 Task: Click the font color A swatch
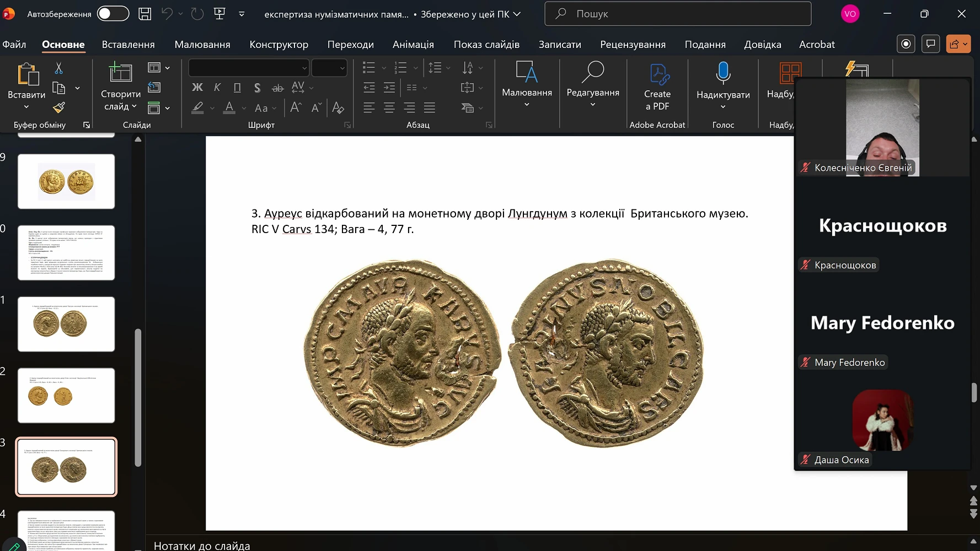tap(229, 107)
